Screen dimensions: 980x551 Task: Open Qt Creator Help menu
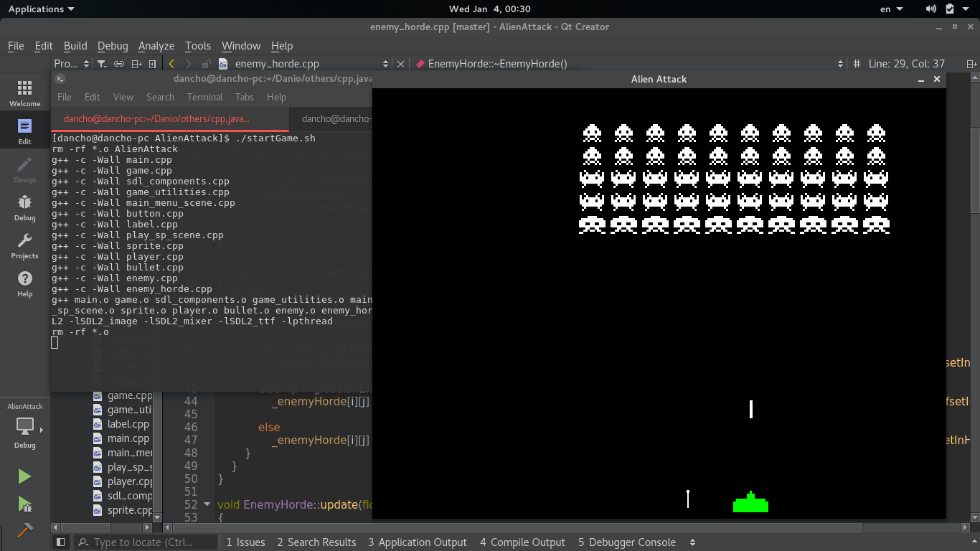click(x=282, y=45)
